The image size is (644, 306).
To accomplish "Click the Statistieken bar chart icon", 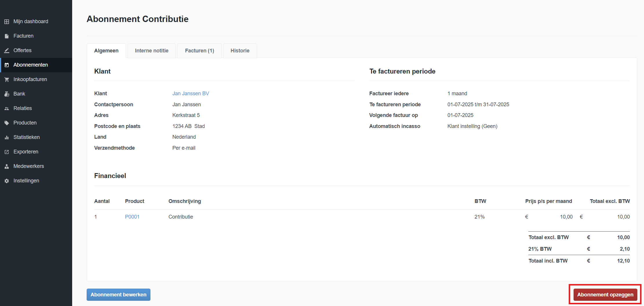I will [x=7, y=138].
